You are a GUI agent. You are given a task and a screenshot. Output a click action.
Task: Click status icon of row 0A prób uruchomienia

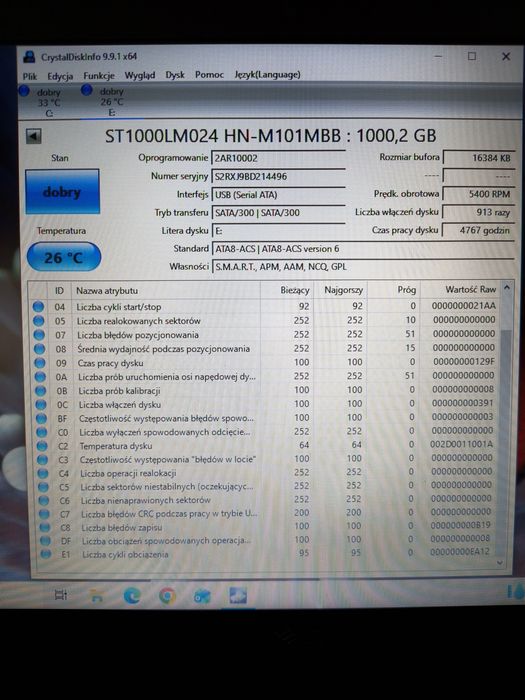[x=40, y=377]
